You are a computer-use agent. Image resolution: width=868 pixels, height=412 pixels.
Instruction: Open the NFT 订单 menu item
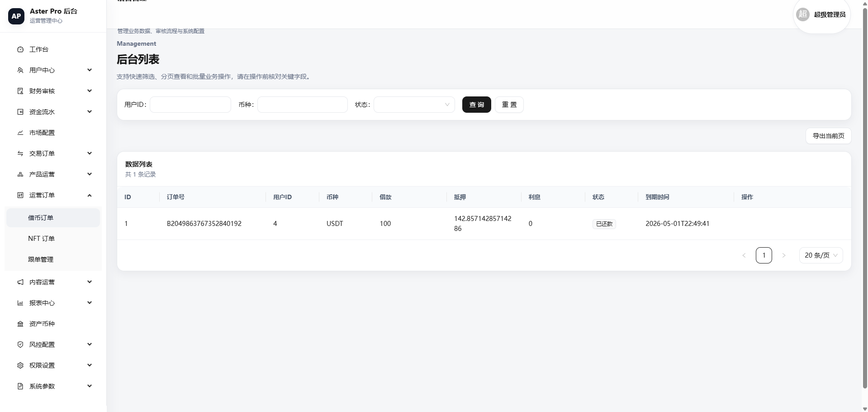(x=53, y=239)
